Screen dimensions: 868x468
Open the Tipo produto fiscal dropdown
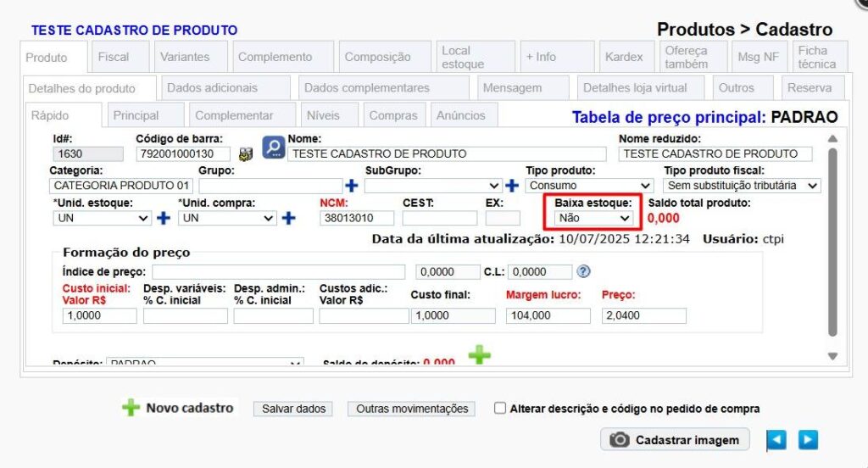tap(742, 185)
